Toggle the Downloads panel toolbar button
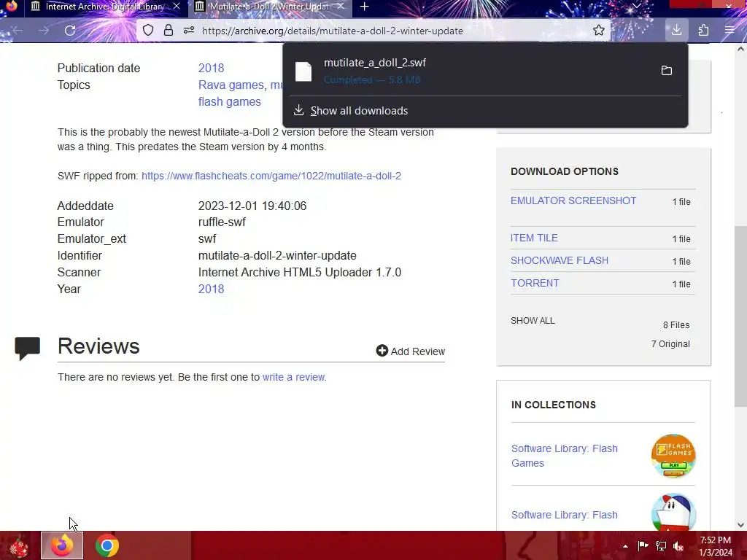747x560 pixels. (x=676, y=31)
